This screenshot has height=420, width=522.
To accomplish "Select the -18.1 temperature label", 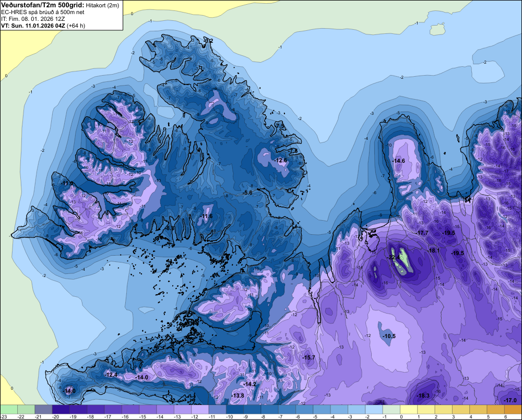I will click(434, 250).
